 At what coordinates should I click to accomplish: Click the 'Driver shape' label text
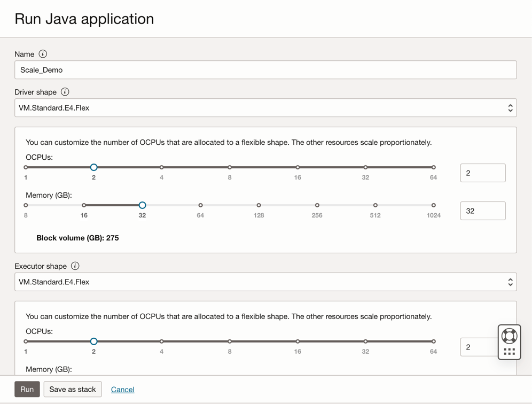point(36,92)
